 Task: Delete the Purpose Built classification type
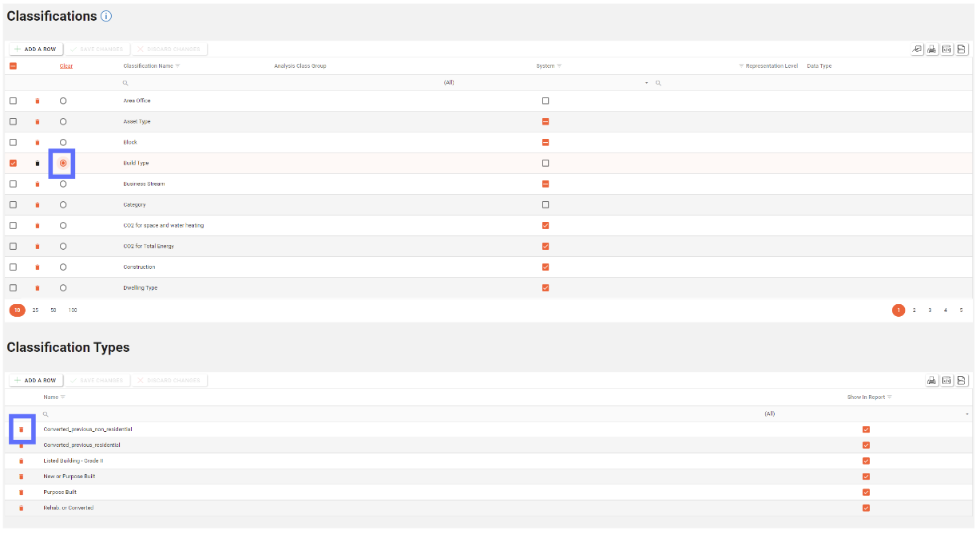point(22,492)
